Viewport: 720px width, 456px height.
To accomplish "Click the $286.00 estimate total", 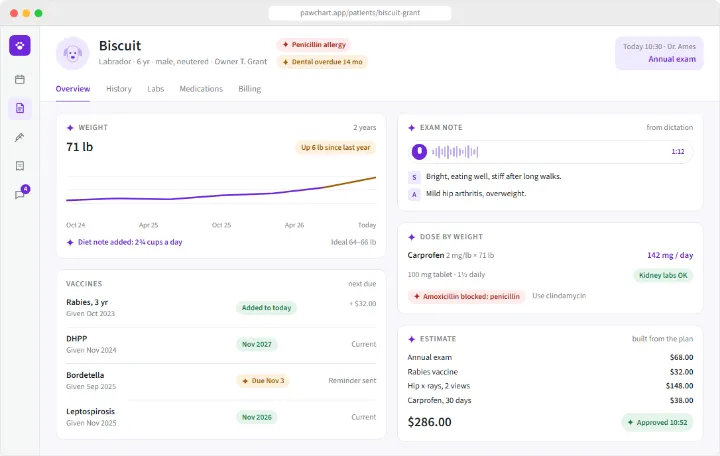I will coord(429,422).
